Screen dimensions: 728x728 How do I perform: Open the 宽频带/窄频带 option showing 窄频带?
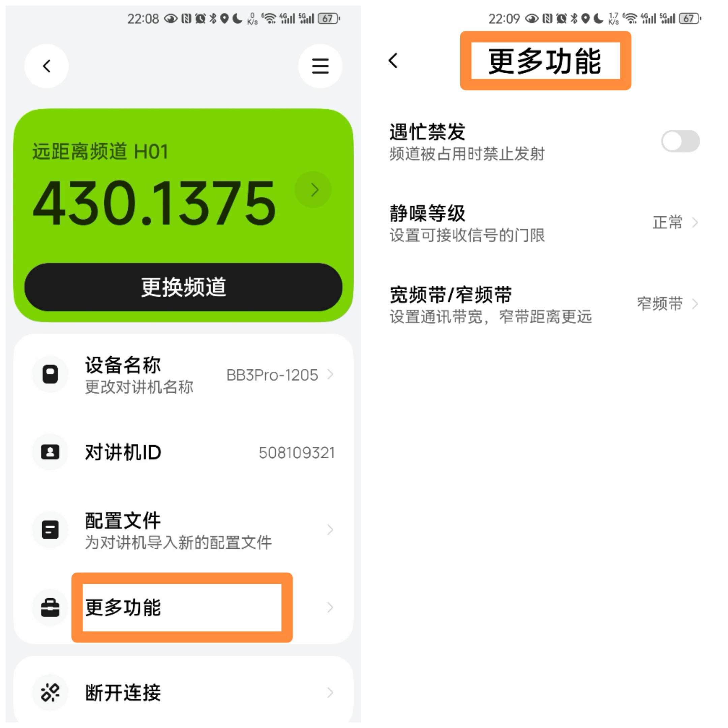tap(544, 304)
